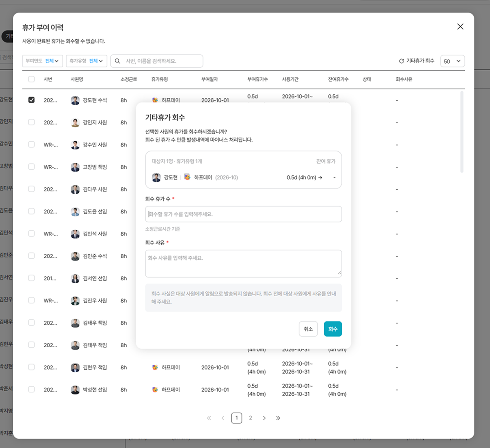Open the 휴가유형 filter dropdown
Screen dimensions: 490x448
87,61
